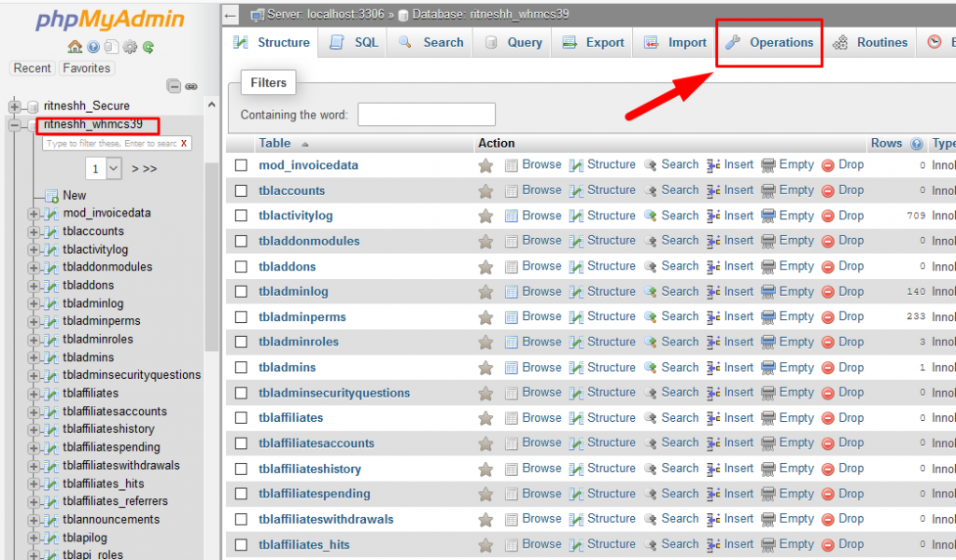
Task: Open the Operations tab
Action: [x=769, y=43]
